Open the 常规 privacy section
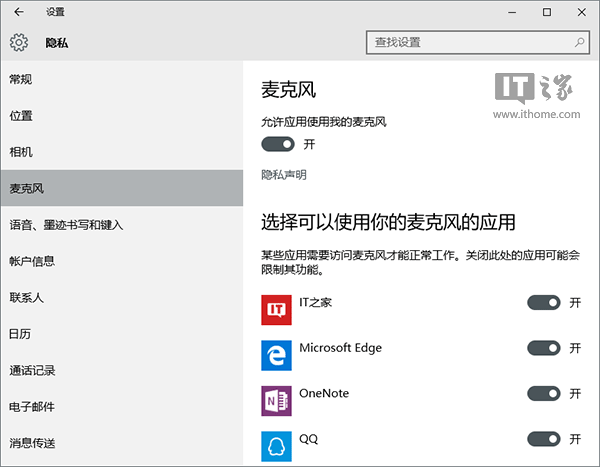The width and height of the screenshot is (600, 467). [122, 79]
